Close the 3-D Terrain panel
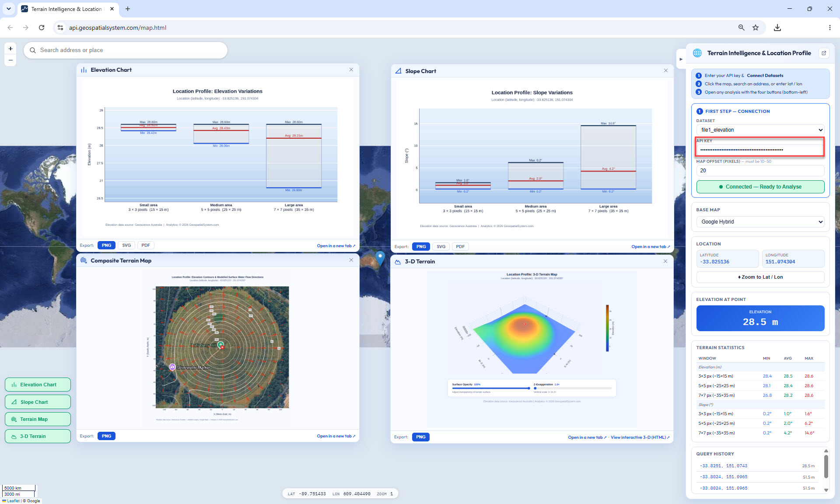 click(x=665, y=261)
